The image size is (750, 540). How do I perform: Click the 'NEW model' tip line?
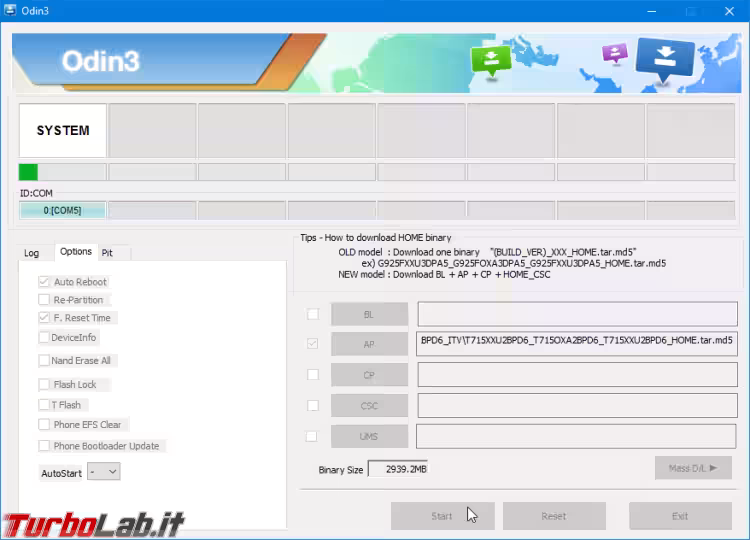pos(444,275)
